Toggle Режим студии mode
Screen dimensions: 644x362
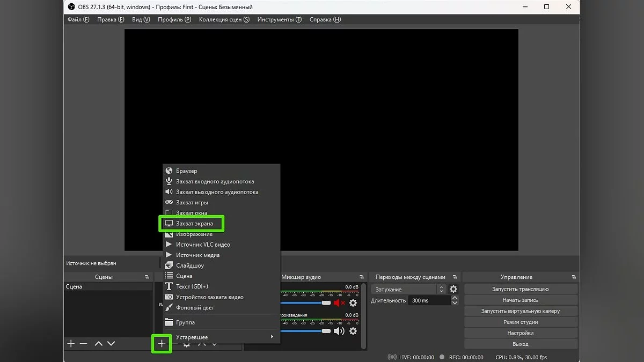coord(521,322)
